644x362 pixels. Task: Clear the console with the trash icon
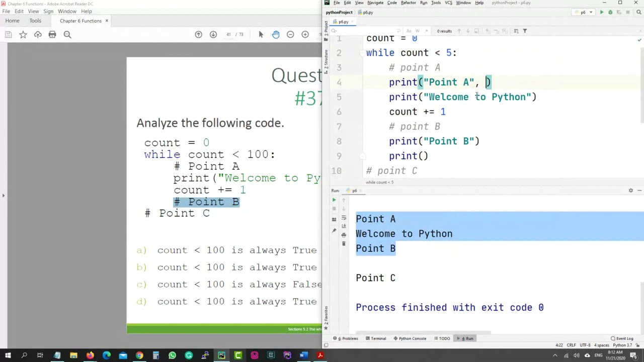click(x=344, y=243)
